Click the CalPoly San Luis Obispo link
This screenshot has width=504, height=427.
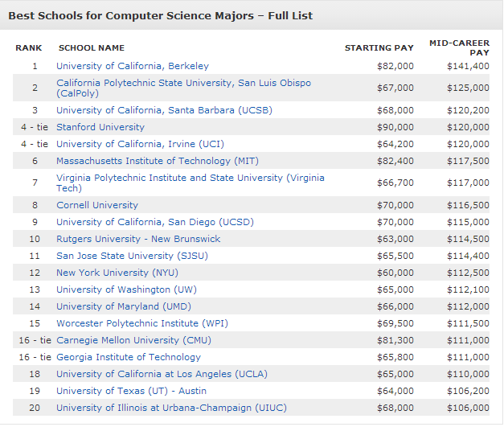pos(183,83)
